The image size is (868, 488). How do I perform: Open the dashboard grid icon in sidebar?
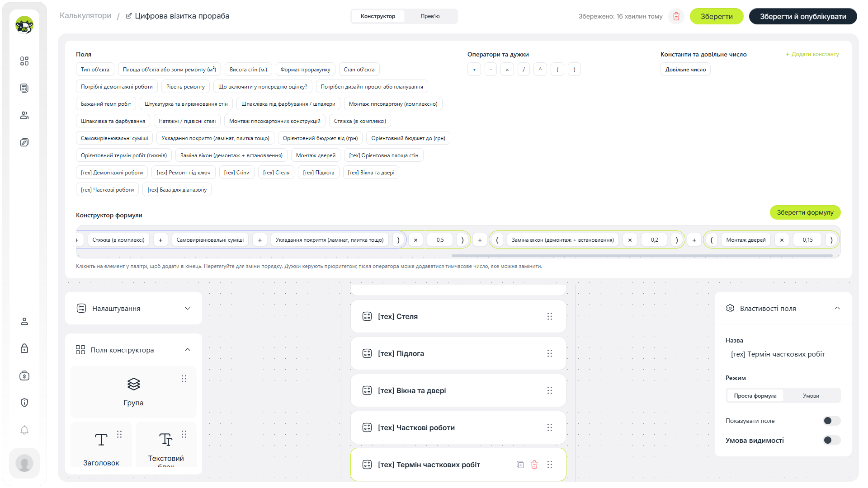tap(24, 61)
